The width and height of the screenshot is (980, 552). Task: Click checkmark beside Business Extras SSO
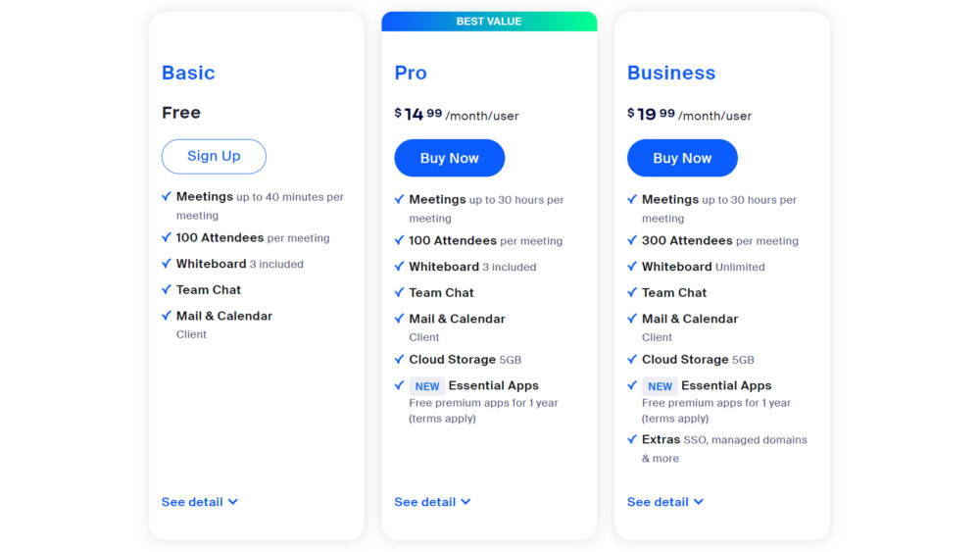[632, 440]
